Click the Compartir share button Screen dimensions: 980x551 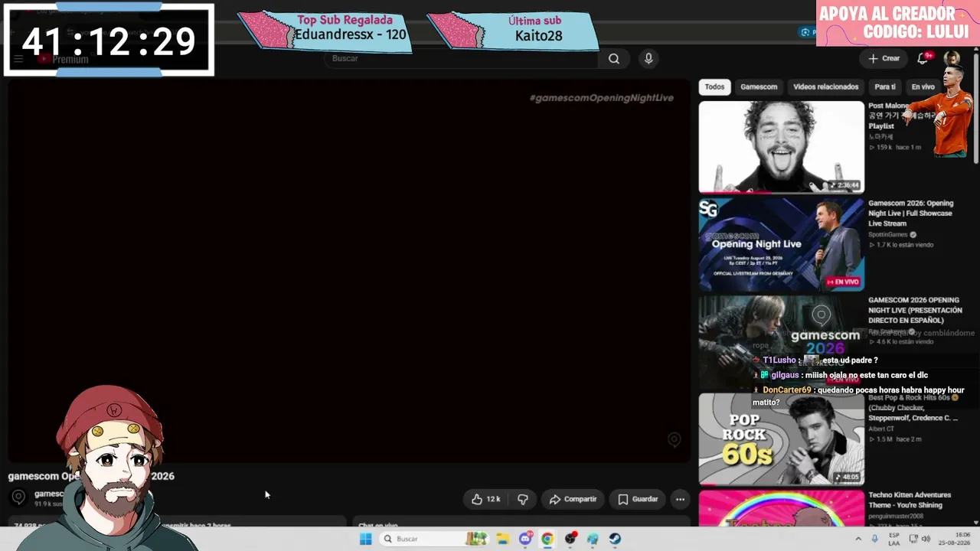click(573, 499)
